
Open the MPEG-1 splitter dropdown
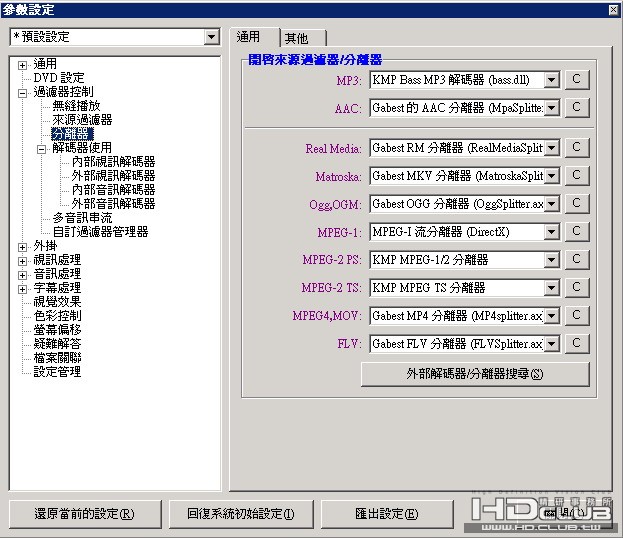pos(551,232)
